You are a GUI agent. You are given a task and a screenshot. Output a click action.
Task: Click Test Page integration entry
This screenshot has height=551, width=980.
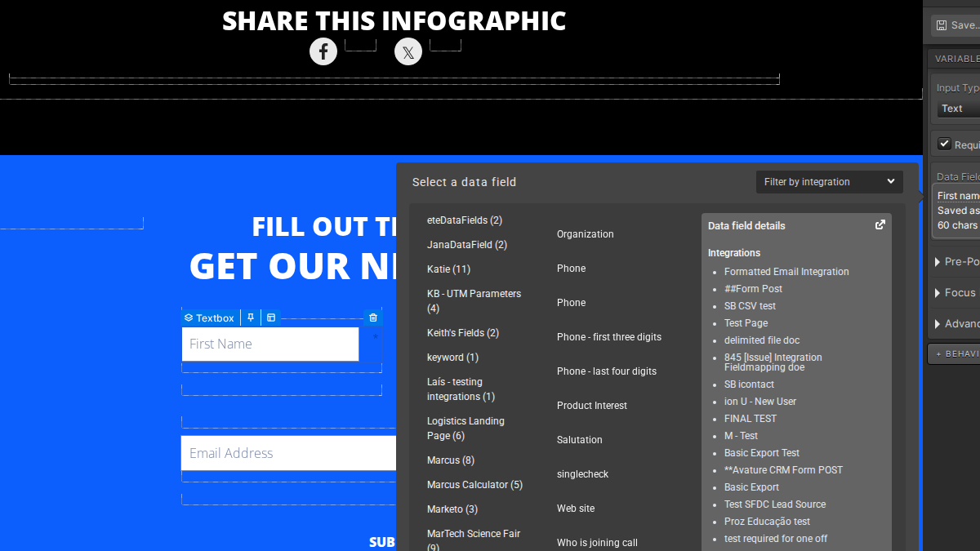pyautogui.click(x=746, y=323)
